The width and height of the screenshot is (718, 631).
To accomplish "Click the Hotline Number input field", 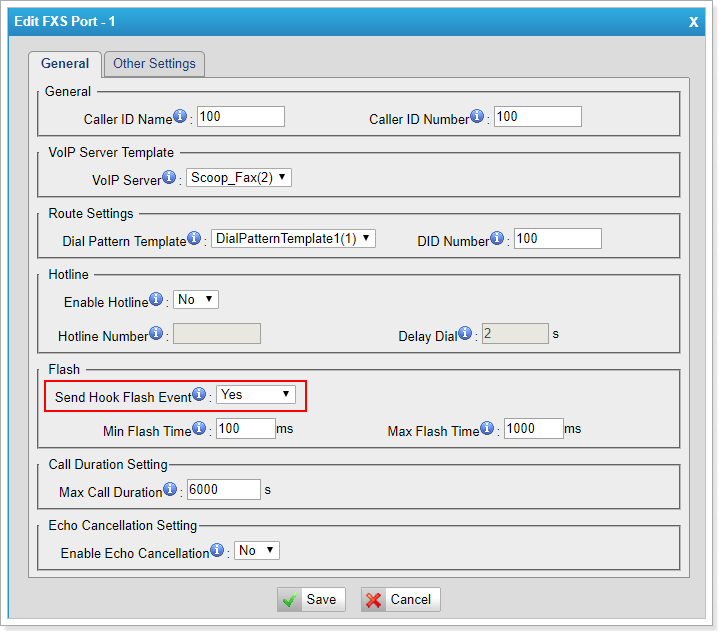I will [217, 333].
